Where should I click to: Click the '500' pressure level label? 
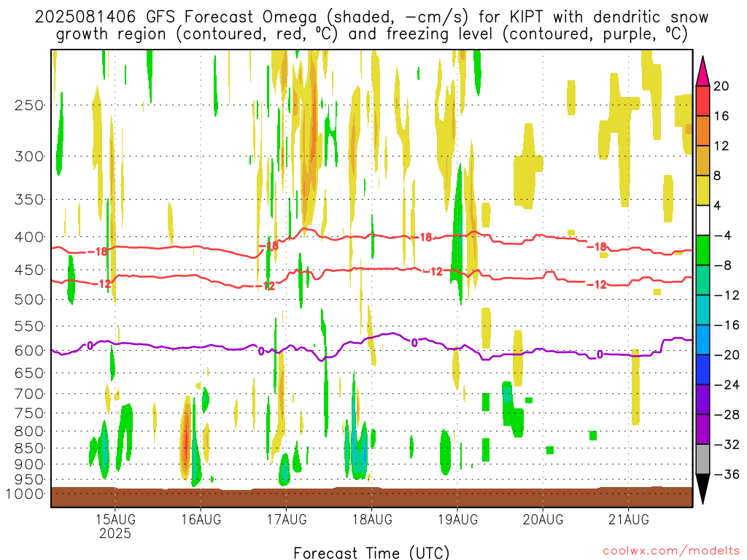(x=28, y=300)
